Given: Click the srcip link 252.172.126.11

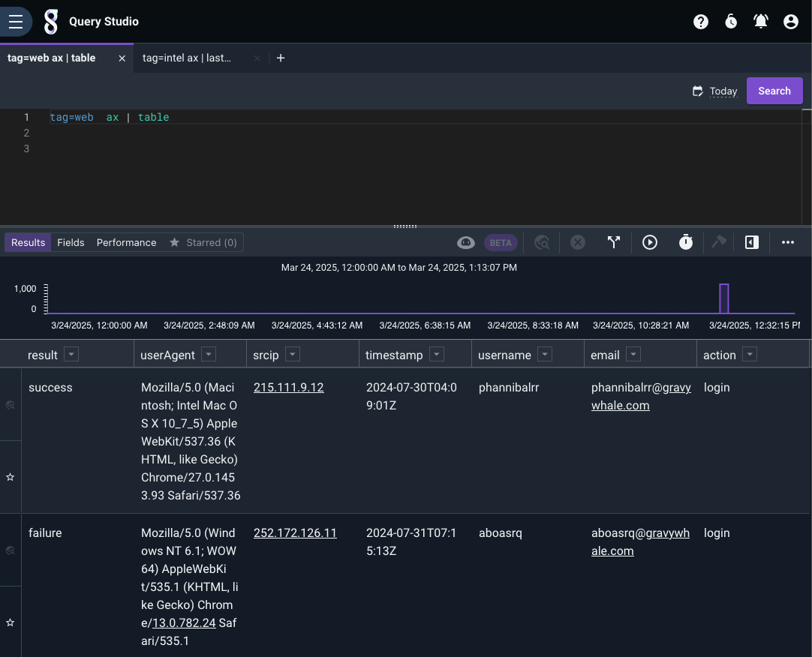Looking at the screenshot, I should (x=295, y=532).
